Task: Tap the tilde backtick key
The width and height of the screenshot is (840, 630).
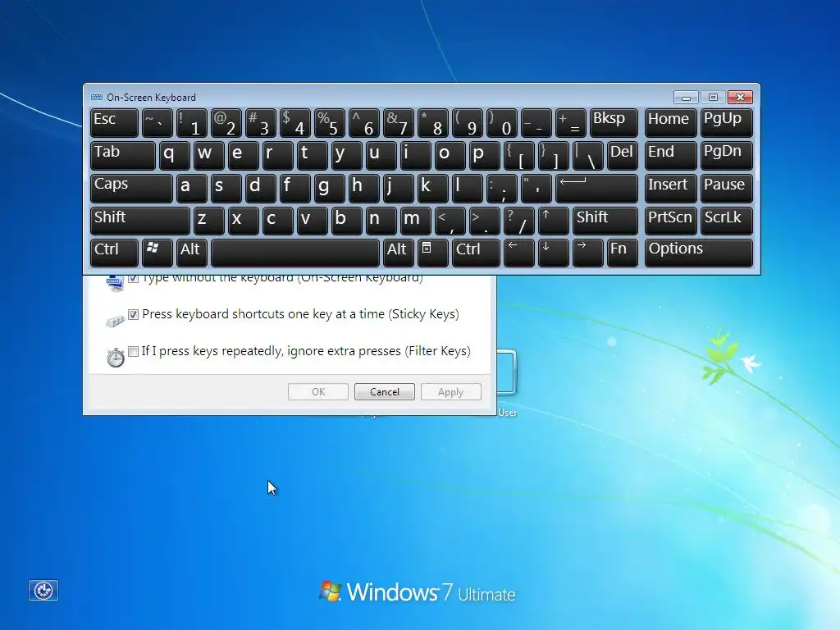Action: pos(157,123)
